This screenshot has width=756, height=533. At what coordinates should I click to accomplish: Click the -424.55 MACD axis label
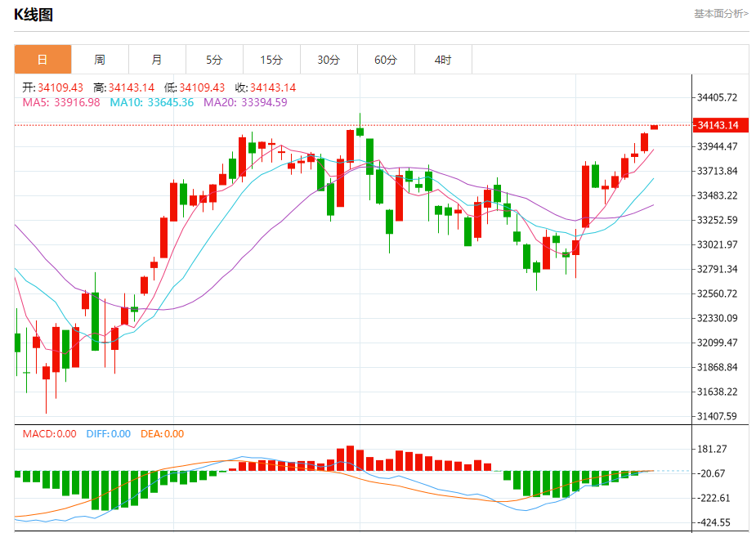(x=714, y=522)
